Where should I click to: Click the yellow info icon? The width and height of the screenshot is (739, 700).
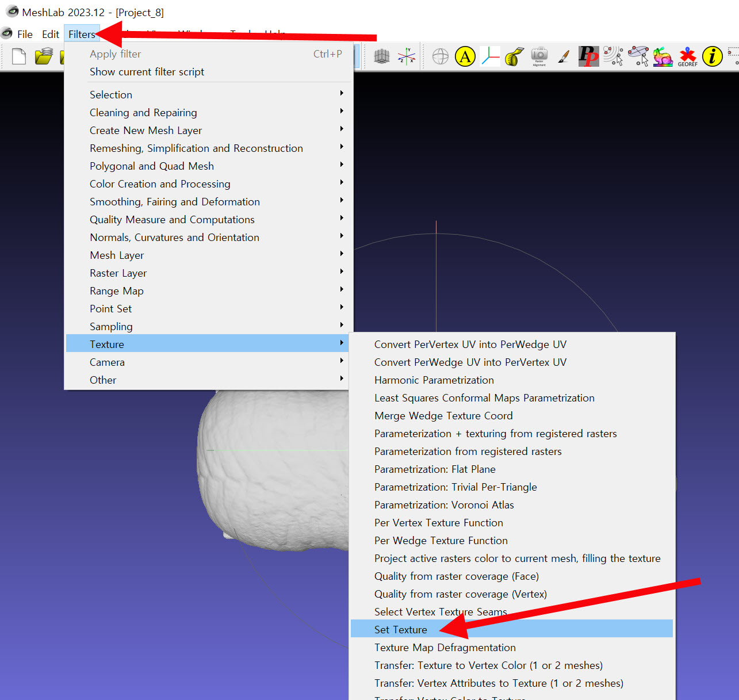[713, 56]
